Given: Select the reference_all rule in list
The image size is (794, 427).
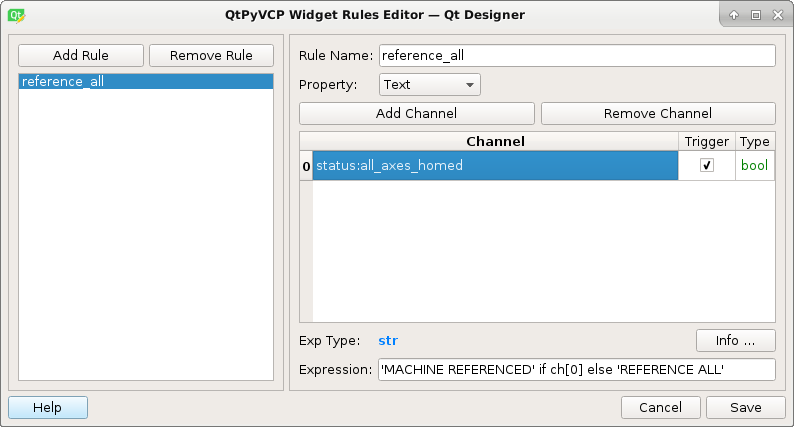Looking at the screenshot, I should click(146, 81).
